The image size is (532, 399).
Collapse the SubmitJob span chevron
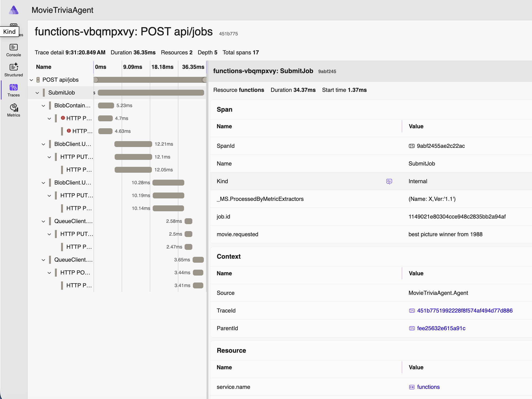pyautogui.click(x=37, y=93)
